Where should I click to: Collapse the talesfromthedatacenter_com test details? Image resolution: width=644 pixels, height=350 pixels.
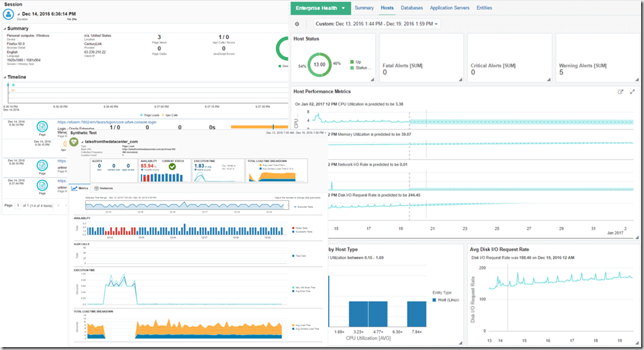pyautogui.click(x=82, y=142)
